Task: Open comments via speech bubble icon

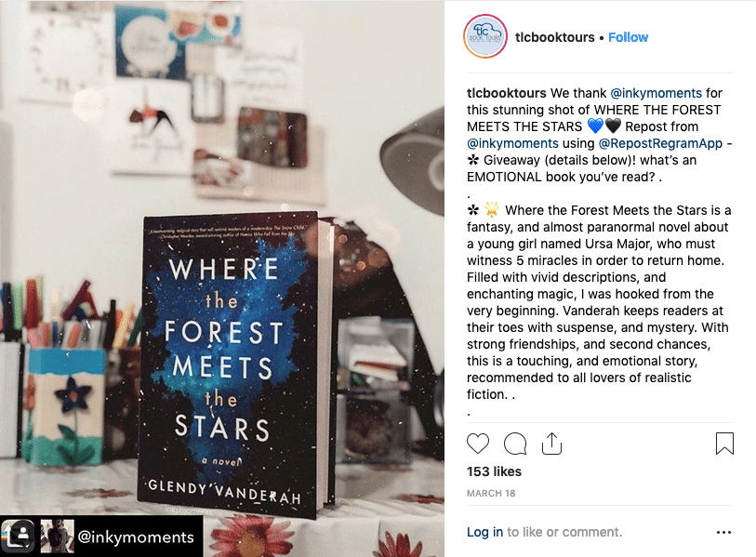Action: coord(515,444)
